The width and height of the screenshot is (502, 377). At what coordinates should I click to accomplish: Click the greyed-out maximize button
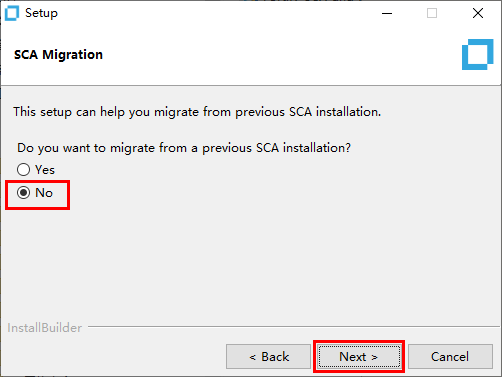[432, 13]
